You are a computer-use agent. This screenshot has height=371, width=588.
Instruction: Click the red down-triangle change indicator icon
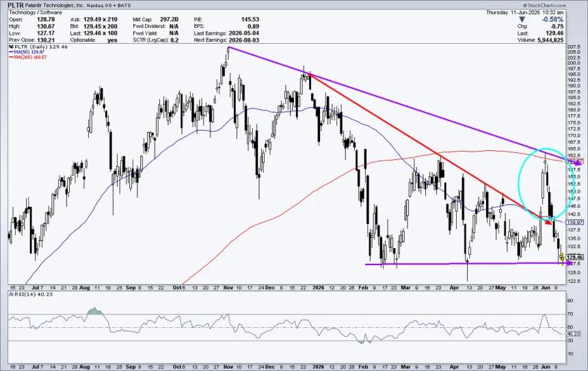pos(522,19)
